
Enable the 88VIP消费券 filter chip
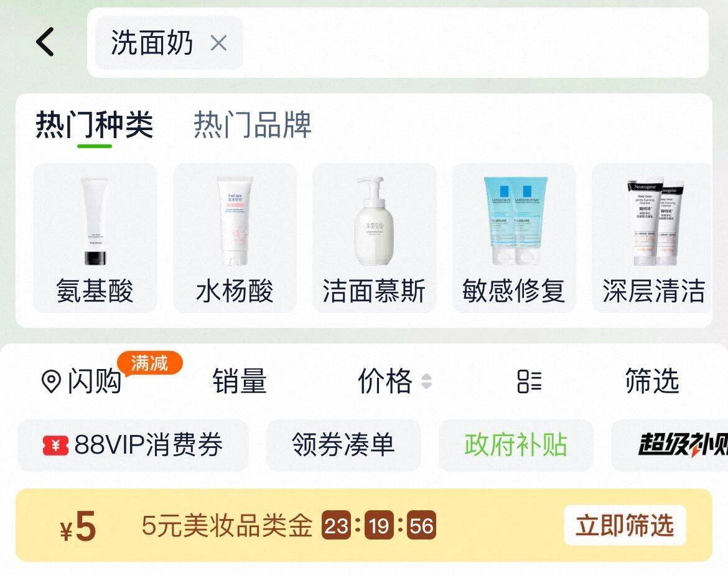pos(133,445)
